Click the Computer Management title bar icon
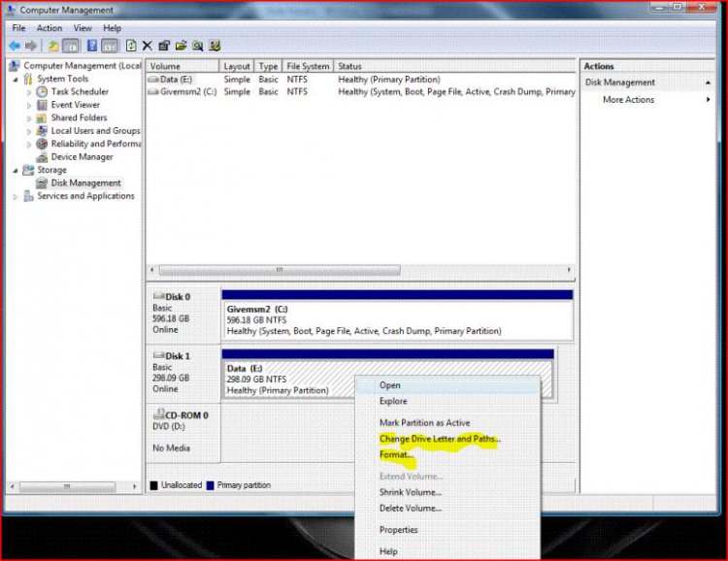 click(11, 10)
